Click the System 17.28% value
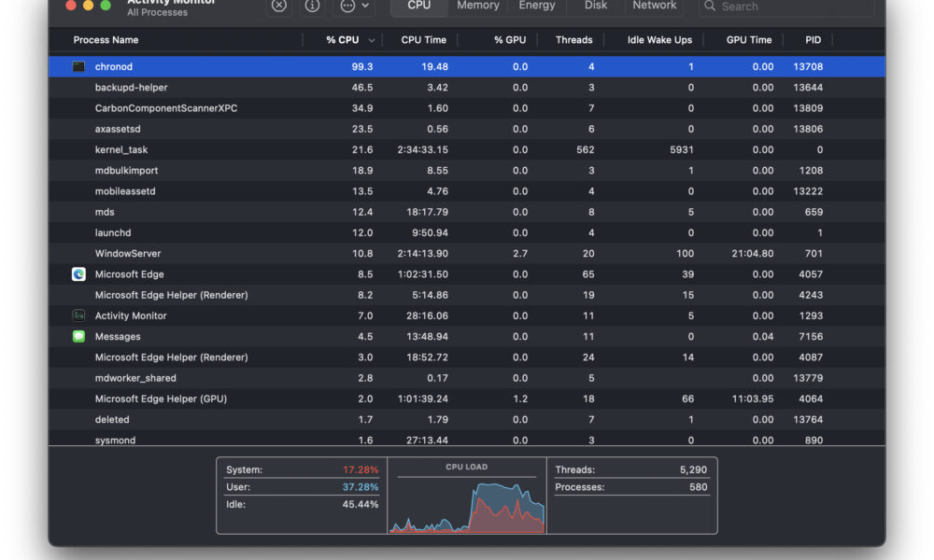 click(x=361, y=469)
